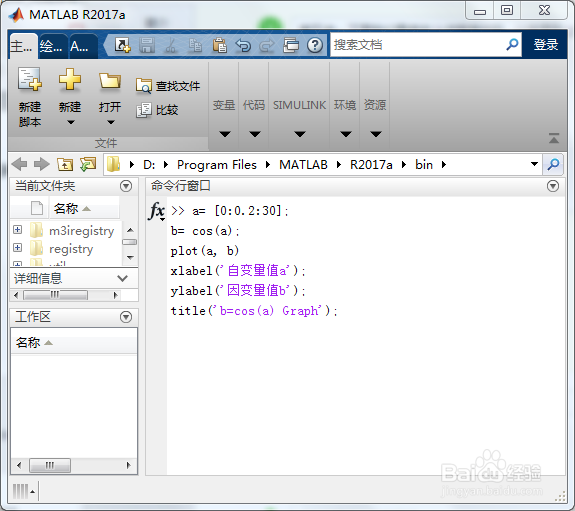Click the Switch Windows icon
This screenshot has height=511, width=575.
click(x=291, y=45)
